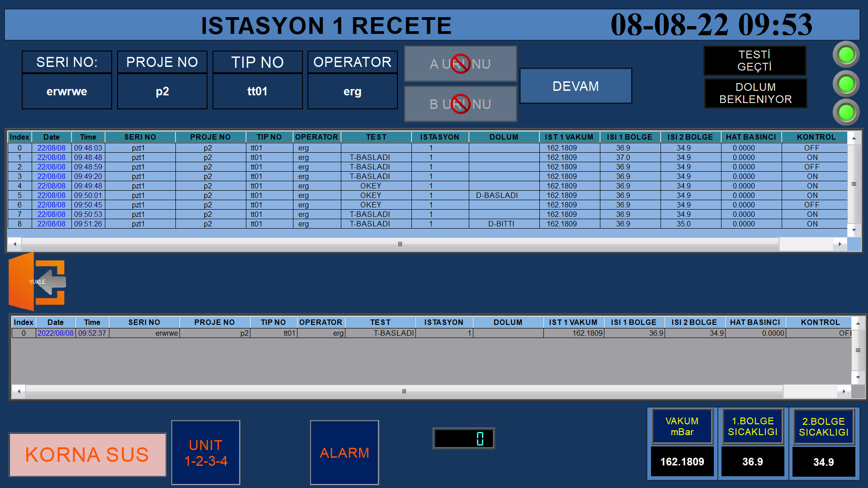Open the ALARM page
868x488 pixels.
pos(344,452)
